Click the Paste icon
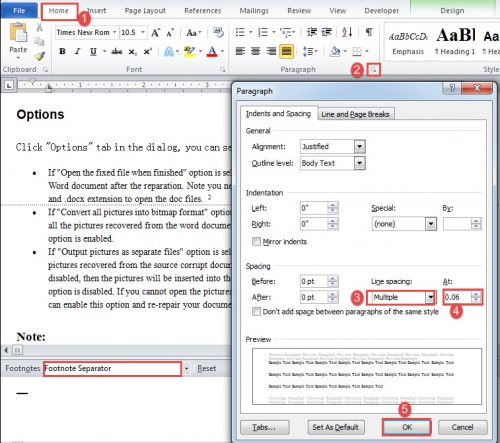 (18, 33)
